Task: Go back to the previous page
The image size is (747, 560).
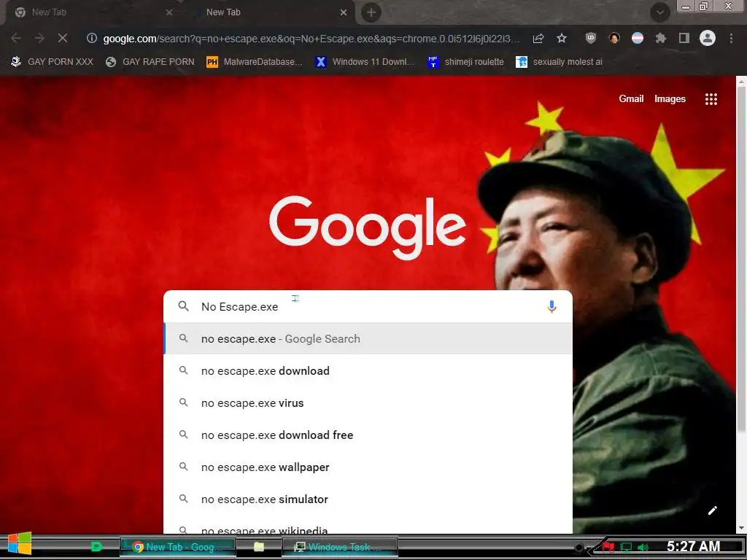Action: (16, 38)
